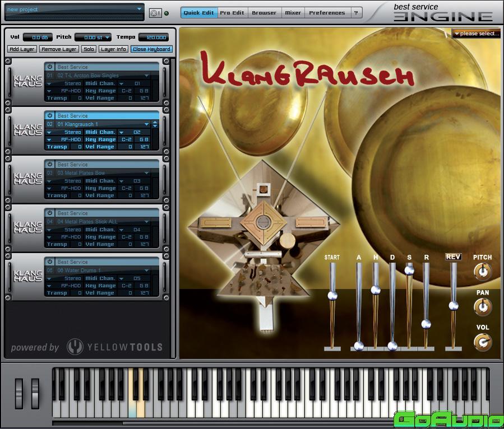Open the Mixer tab

tap(293, 12)
